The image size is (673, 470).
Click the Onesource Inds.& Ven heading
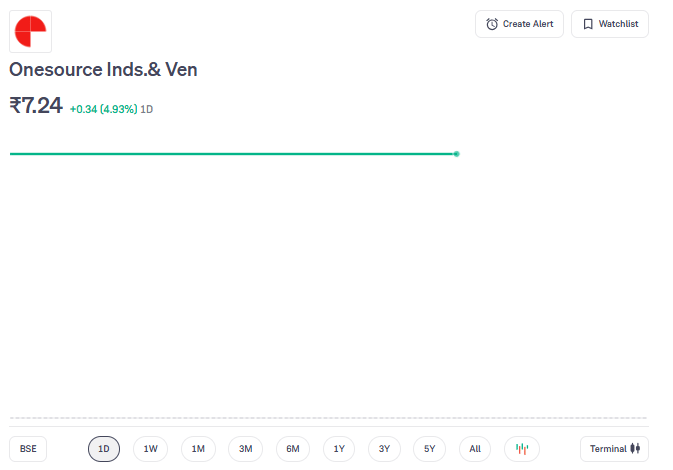point(103,70)
